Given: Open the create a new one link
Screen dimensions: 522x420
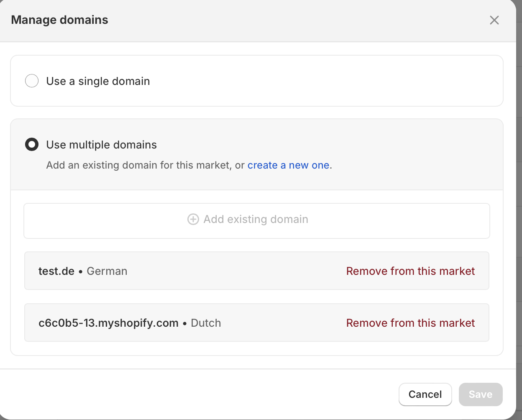Looking at the screenshot, I should coord(288,165).
